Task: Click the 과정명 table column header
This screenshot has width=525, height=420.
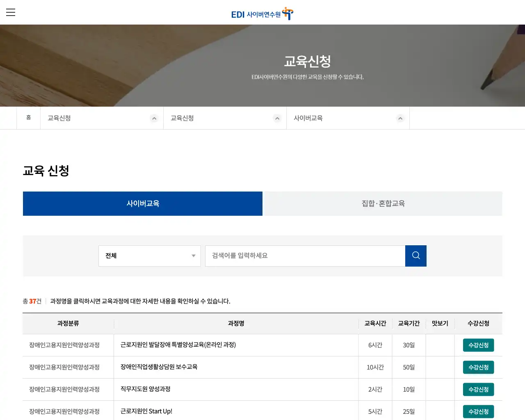Action: click(x=236, y=323)
